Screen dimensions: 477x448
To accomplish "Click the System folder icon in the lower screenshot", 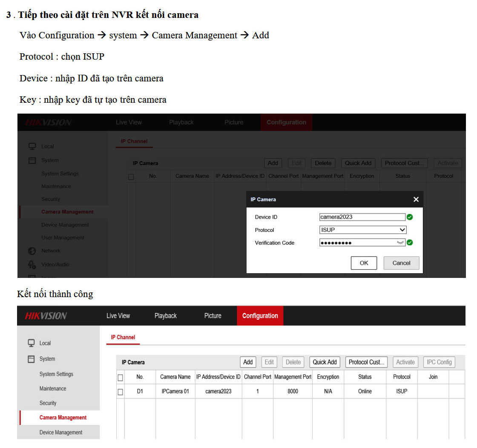I will tap(32, 358).
